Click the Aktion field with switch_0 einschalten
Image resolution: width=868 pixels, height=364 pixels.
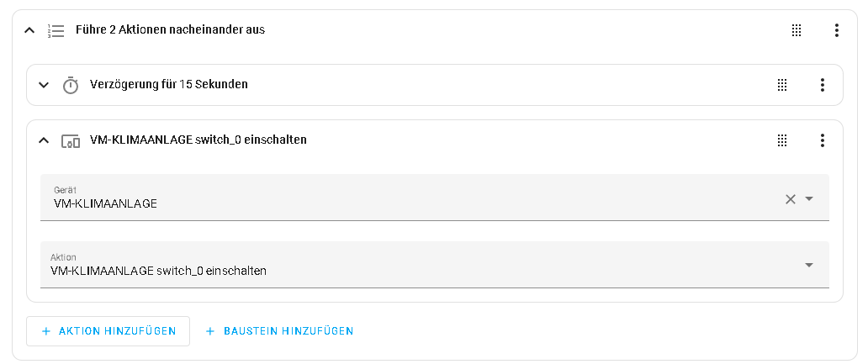pos(435,265)
